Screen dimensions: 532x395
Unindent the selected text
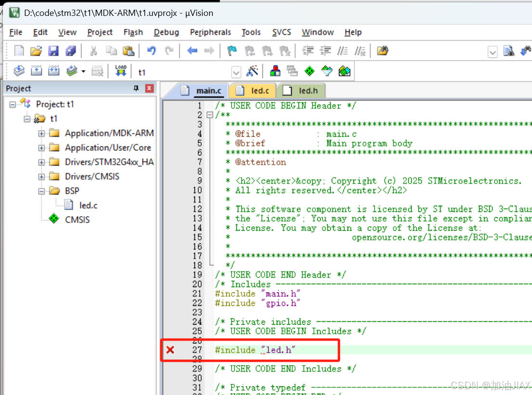[325, 51]
